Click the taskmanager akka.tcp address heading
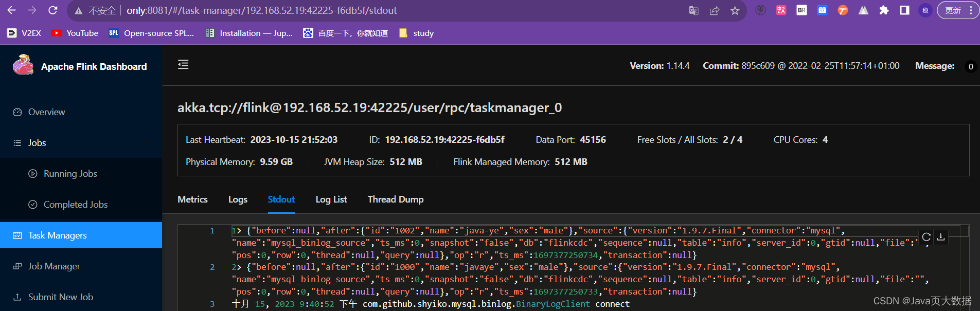The image size is (980, 311). point(369,107)
